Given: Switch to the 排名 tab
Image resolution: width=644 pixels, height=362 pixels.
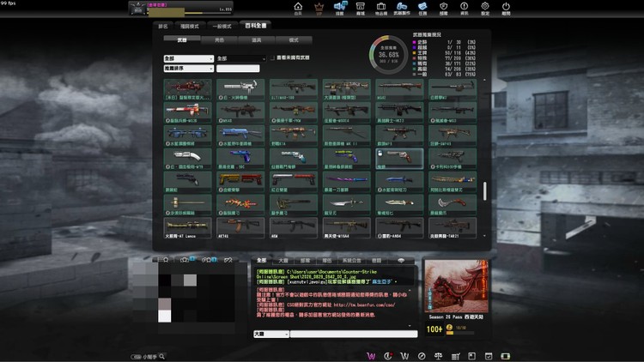Looking at the screenshot, I should point(163,26).
